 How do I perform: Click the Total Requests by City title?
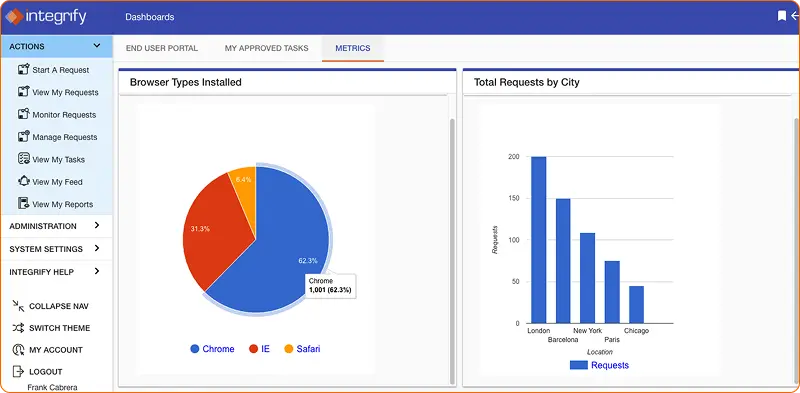point(527,82)
